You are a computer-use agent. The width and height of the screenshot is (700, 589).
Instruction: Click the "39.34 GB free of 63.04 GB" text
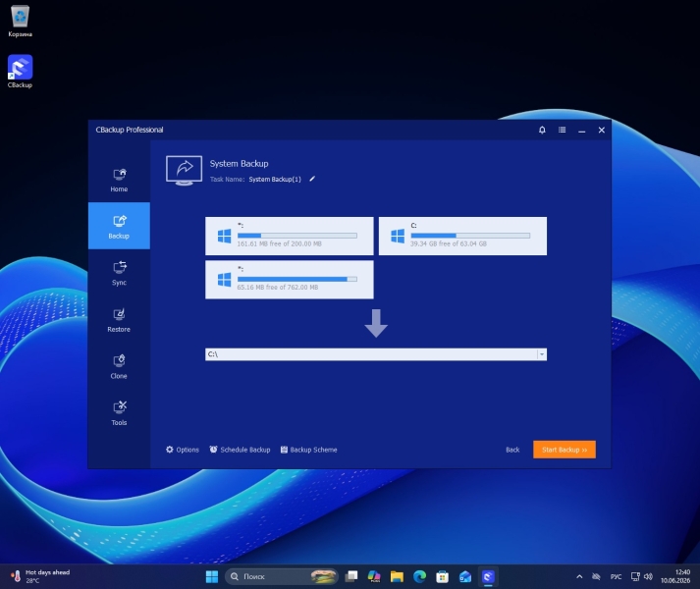tap(449, 243)
